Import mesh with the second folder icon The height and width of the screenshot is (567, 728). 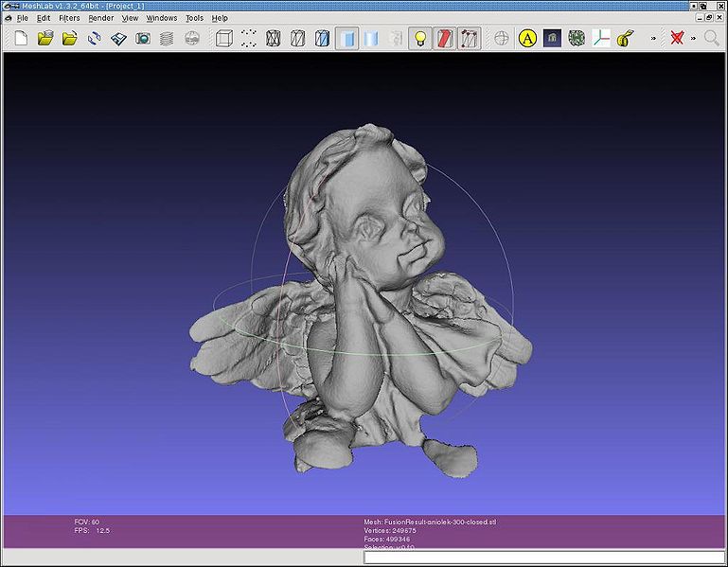coord(70,38)
